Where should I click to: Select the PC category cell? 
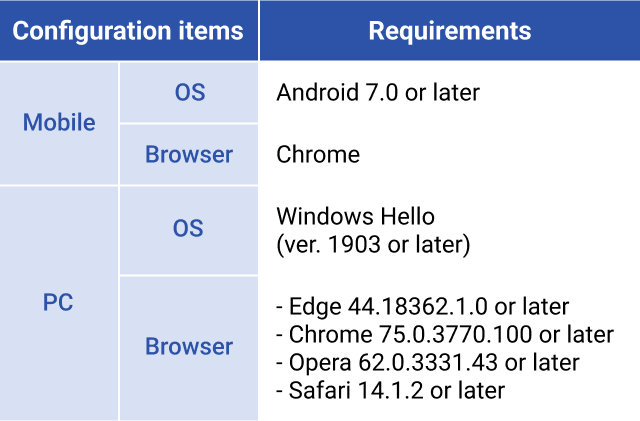point(59,303)
